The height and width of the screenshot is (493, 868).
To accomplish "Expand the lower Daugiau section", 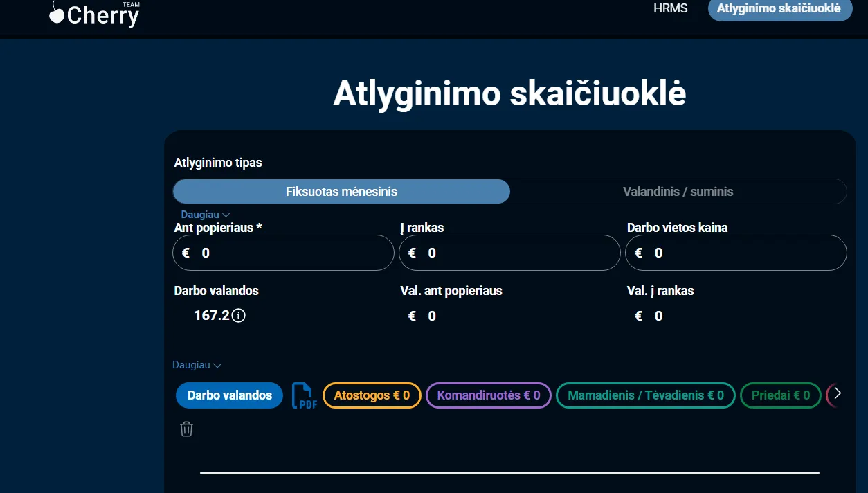I will pos(196,365).
